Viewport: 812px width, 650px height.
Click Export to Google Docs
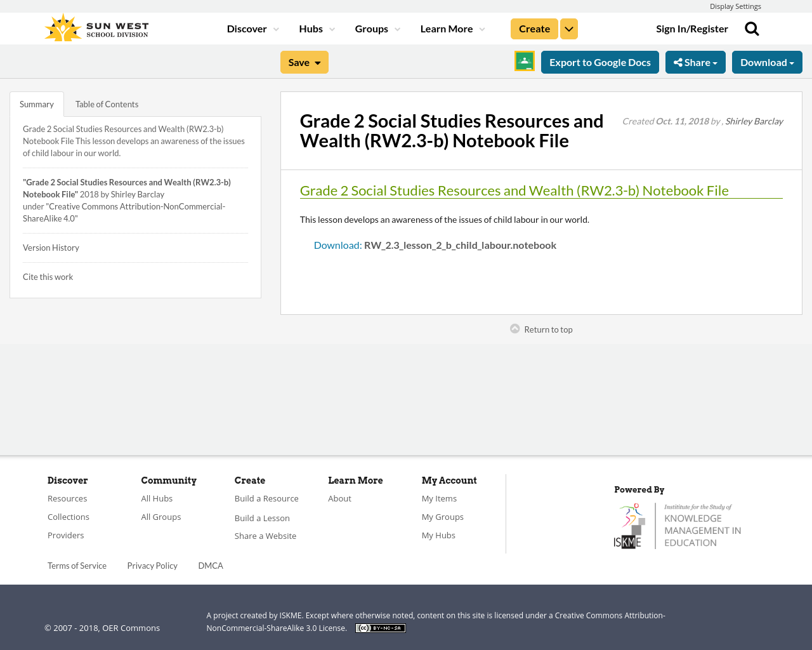[599, 61]
